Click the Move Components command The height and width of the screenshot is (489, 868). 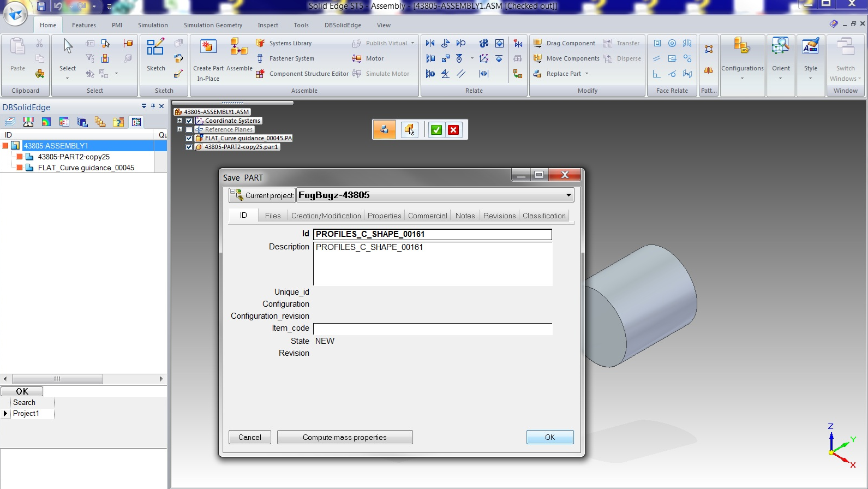coord(566,58)
